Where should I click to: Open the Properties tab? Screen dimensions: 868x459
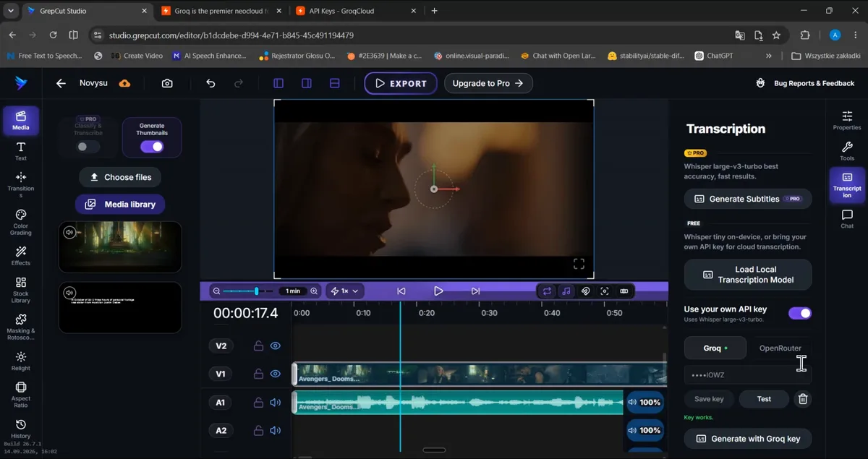pos(847,121)
